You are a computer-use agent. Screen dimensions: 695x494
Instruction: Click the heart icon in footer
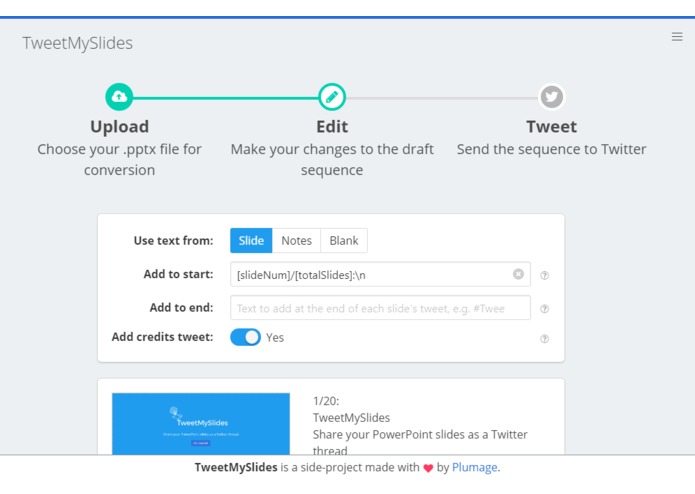tap(428, 468)
